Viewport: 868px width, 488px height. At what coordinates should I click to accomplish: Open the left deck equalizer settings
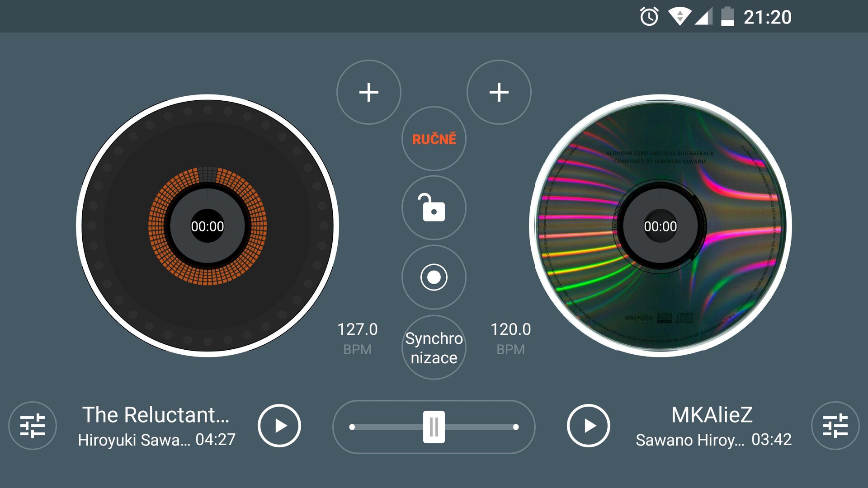[x=33, y=426]
